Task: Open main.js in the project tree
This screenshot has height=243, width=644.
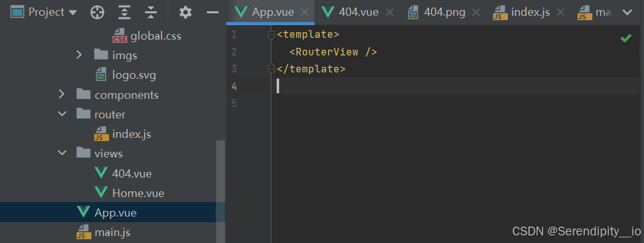Action: point(112,232)
